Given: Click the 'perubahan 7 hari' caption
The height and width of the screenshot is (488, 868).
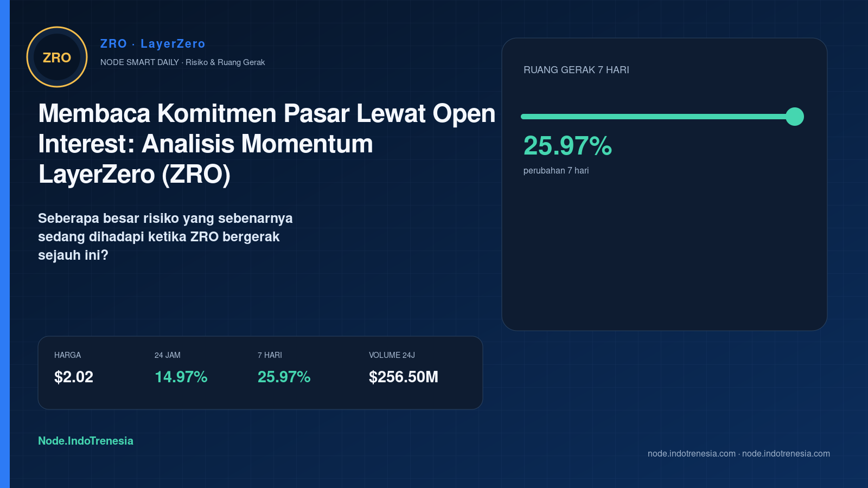Looking at the screenshot, I should click(556, 171).
